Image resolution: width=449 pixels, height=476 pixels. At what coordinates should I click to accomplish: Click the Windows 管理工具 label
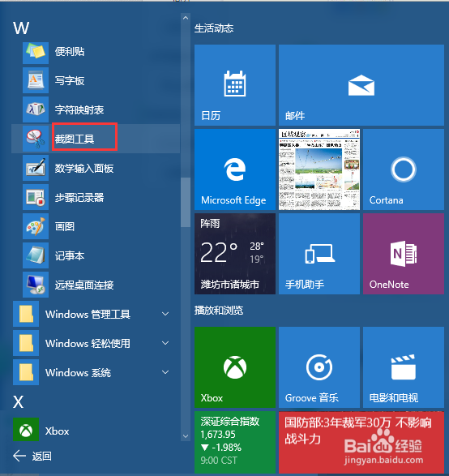(88, 314)
